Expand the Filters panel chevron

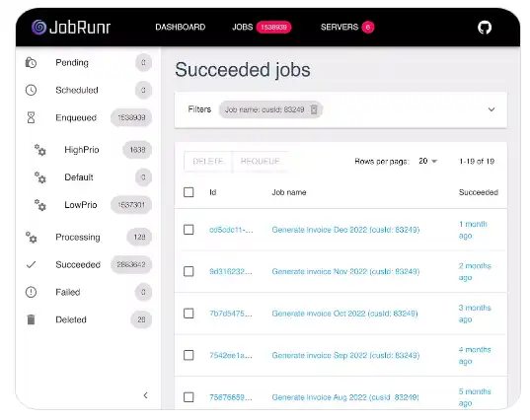click(492, 109)
